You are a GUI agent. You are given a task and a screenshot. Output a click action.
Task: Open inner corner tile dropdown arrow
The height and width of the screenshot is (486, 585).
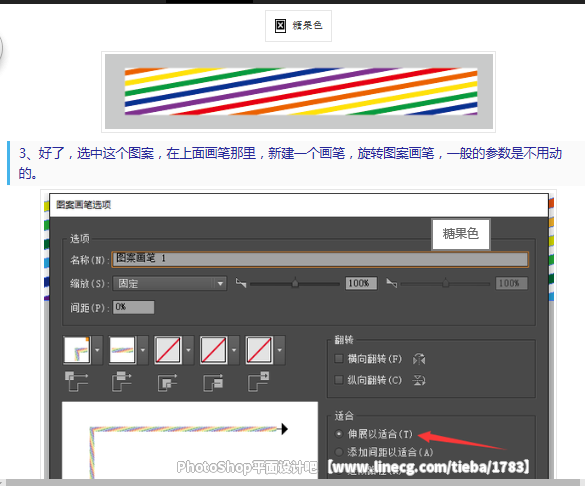point(188,350)
